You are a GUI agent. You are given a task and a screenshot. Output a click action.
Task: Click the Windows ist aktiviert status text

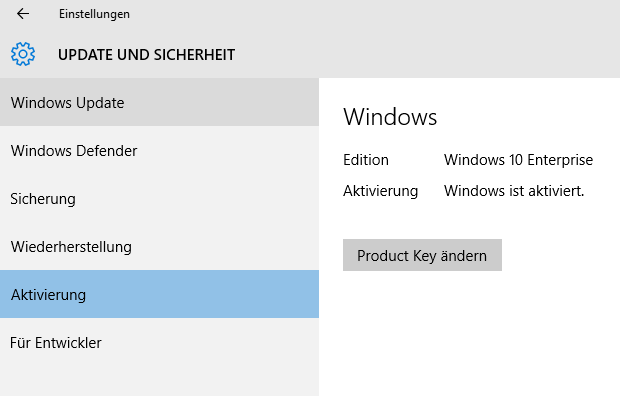[x=514, y=191]
